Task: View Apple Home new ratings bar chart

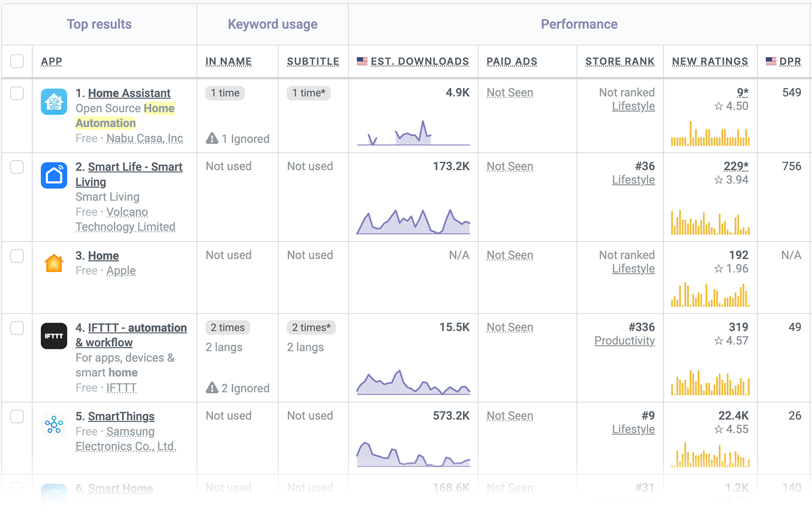Action: (x=710, y=295)
